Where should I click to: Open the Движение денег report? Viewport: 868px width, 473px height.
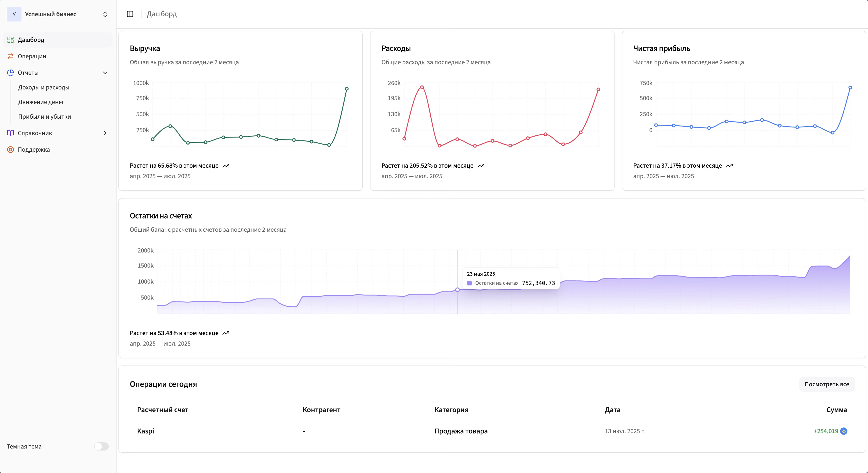pos(41,102)
